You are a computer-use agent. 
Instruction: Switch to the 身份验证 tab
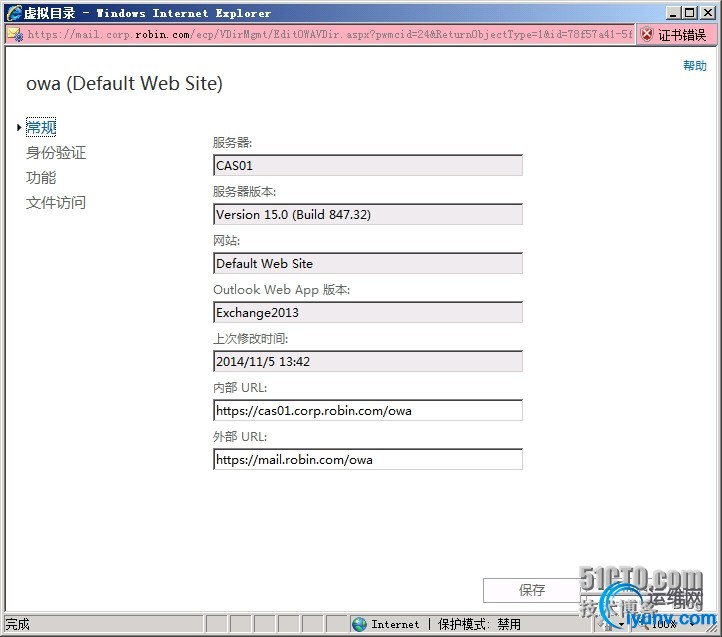(x=56, y=152)
